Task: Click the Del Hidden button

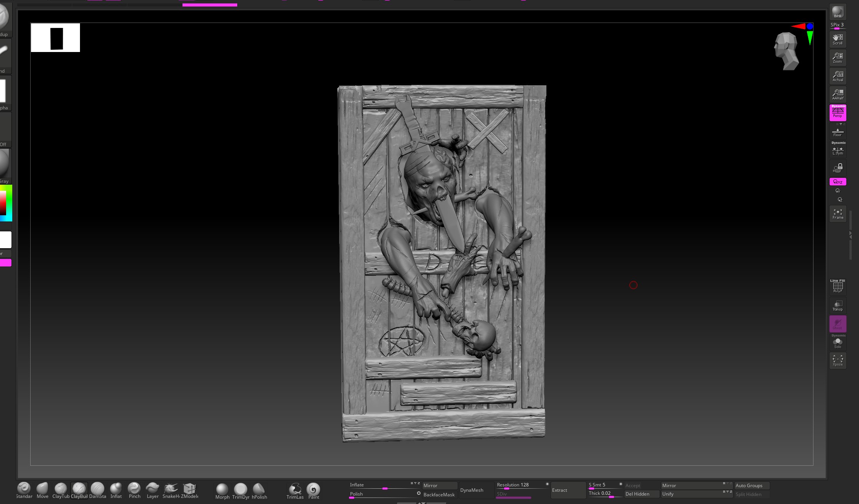Action: coord(642,494)
